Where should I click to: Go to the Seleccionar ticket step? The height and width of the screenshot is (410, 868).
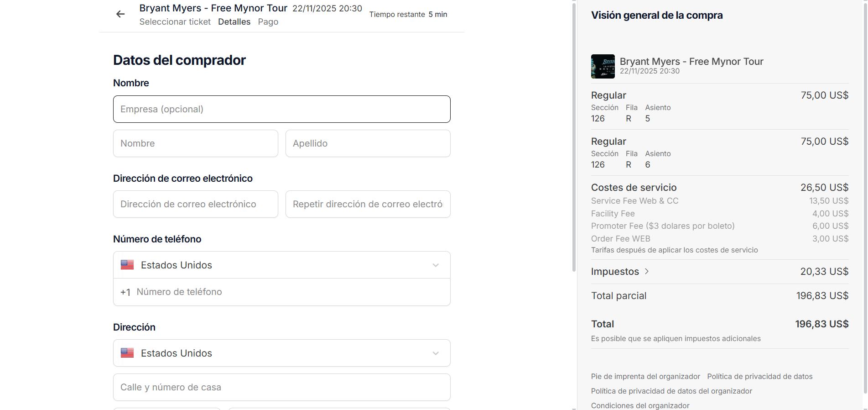point(175,22)
